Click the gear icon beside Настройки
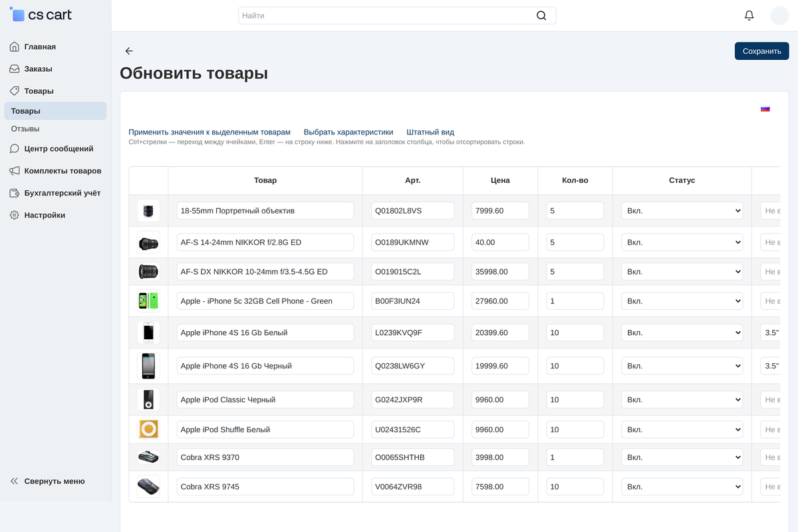Image resolution: width=798 pixels, height=532 pixels. [15, 215]
